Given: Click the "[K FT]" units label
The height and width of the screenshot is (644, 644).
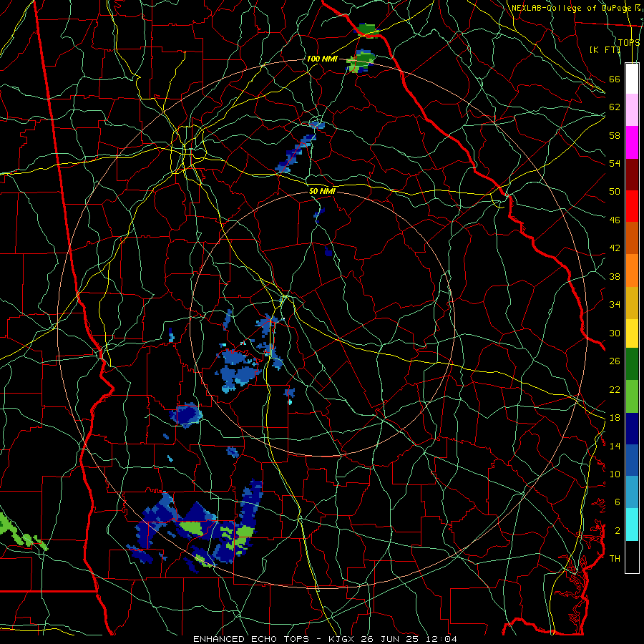Looking at the screenshot, I should click(605, 49).
